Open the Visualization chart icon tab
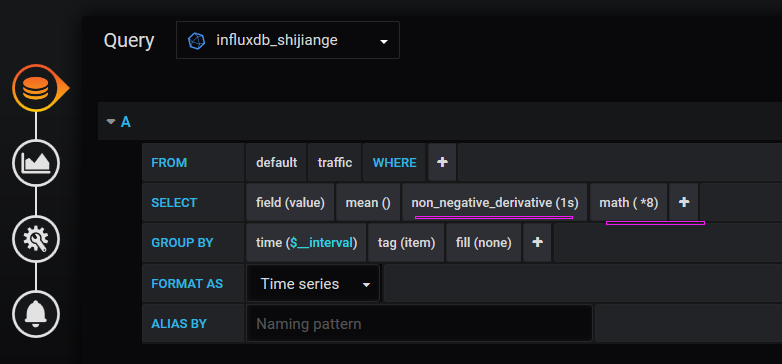The image size is (782, 364). point(36,163)
